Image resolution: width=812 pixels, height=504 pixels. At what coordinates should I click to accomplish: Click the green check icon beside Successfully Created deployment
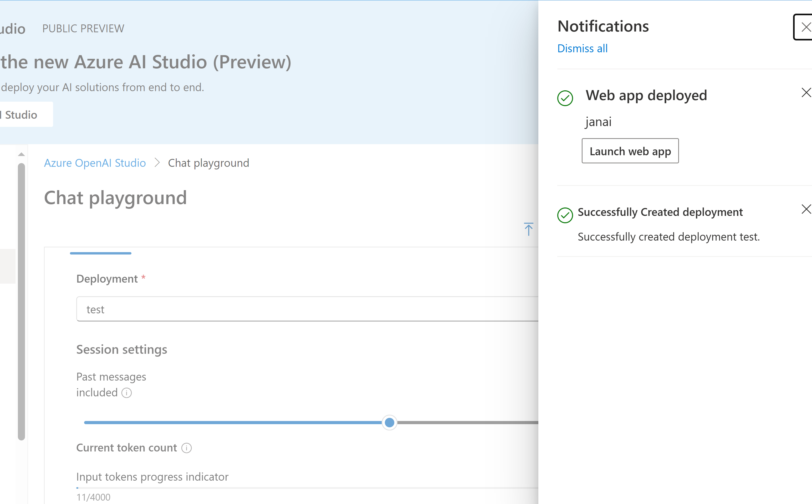[565, 215]
